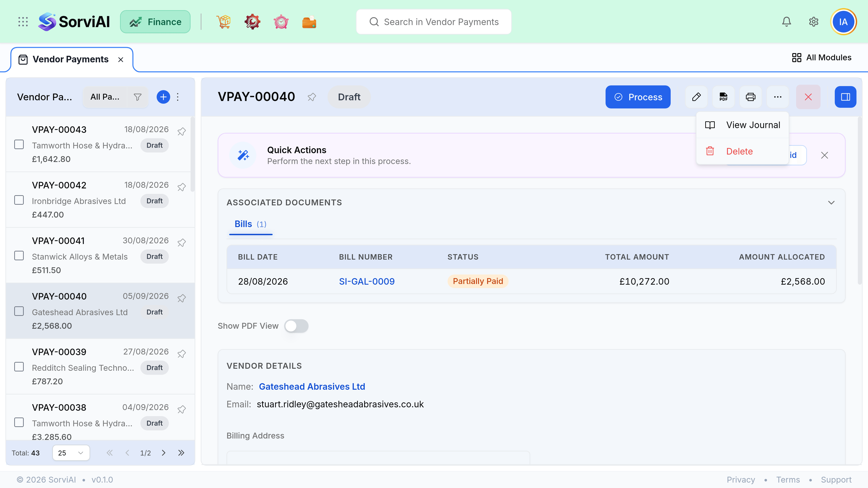The width and height of the screenshot is (868, 488).
Task: Check the VPAY-00043 checkbox
Action: [19, 145]
